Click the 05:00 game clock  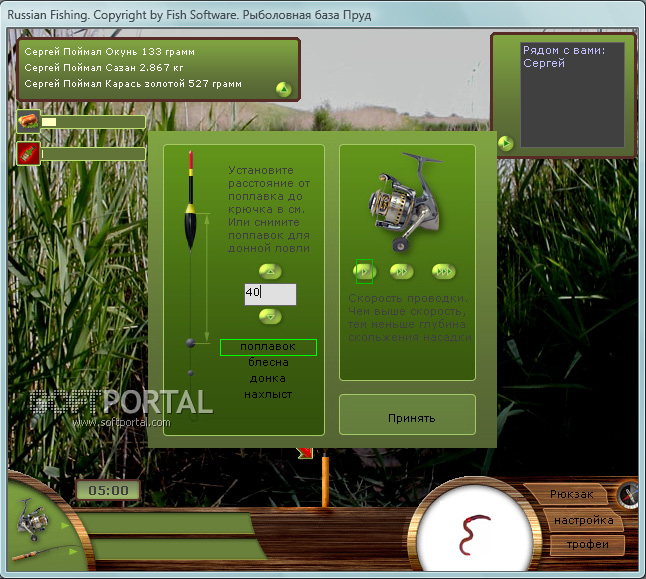pos(108,490)
